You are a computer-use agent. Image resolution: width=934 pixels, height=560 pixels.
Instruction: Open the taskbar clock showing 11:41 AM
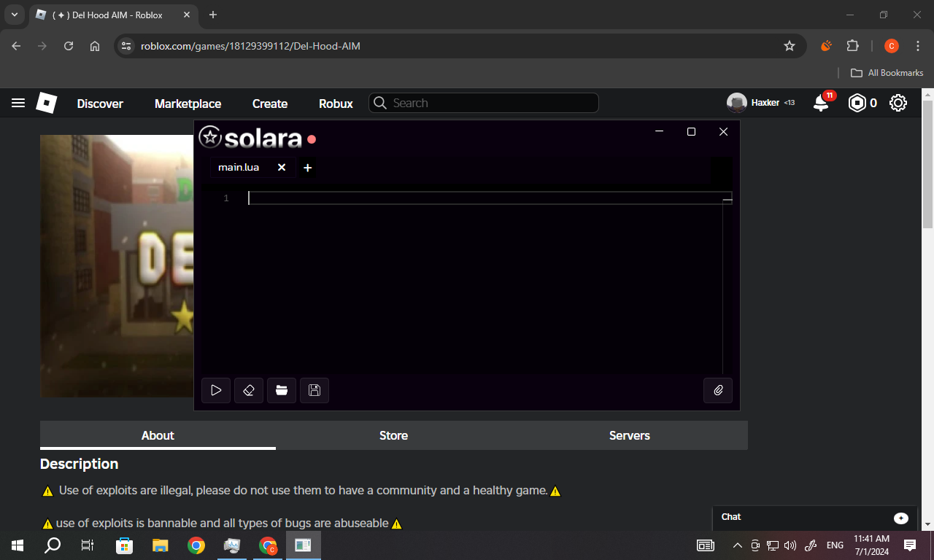pyautogui.click(x=871, y=545)
